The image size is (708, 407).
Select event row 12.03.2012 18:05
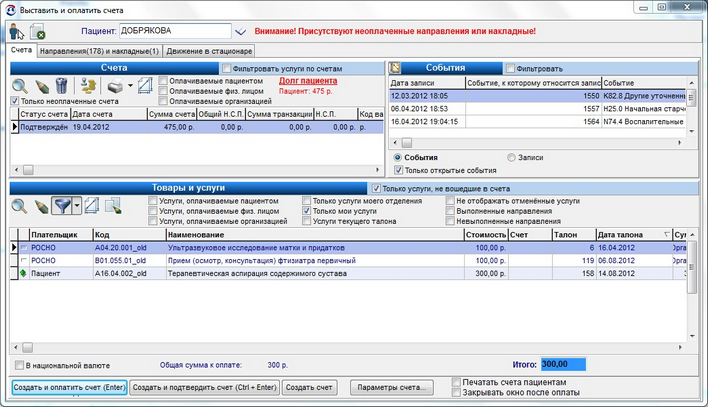tap(537, 96)
